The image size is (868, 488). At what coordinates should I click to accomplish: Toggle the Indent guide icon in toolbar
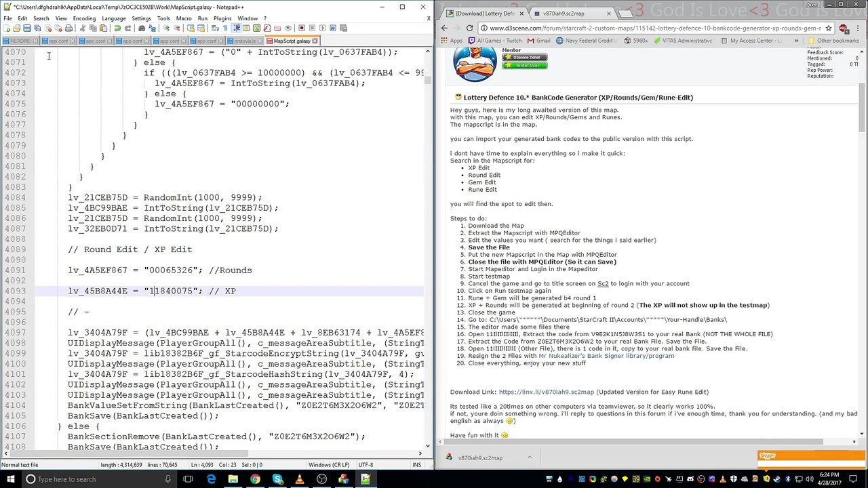(x=236, y=28)
